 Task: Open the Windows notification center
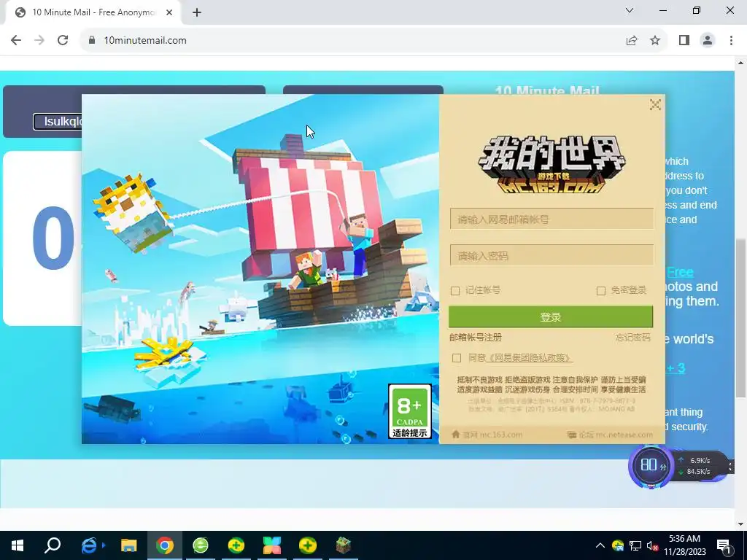(724, 545)
